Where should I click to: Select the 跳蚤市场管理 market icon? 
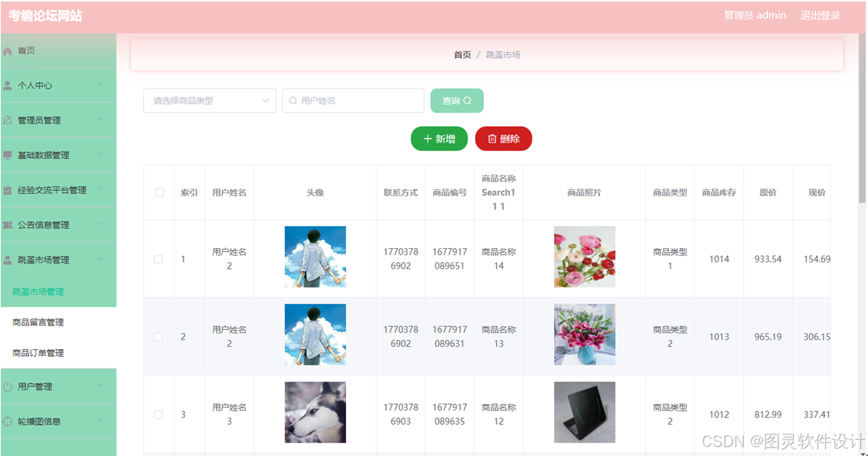point(7,258)
